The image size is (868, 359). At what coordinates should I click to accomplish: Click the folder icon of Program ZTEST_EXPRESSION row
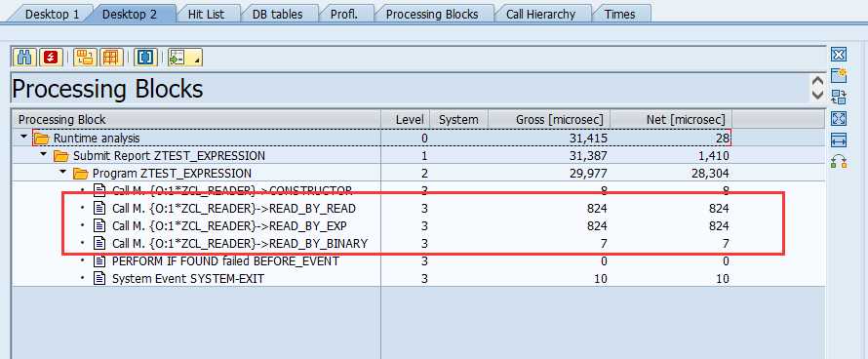81,174
